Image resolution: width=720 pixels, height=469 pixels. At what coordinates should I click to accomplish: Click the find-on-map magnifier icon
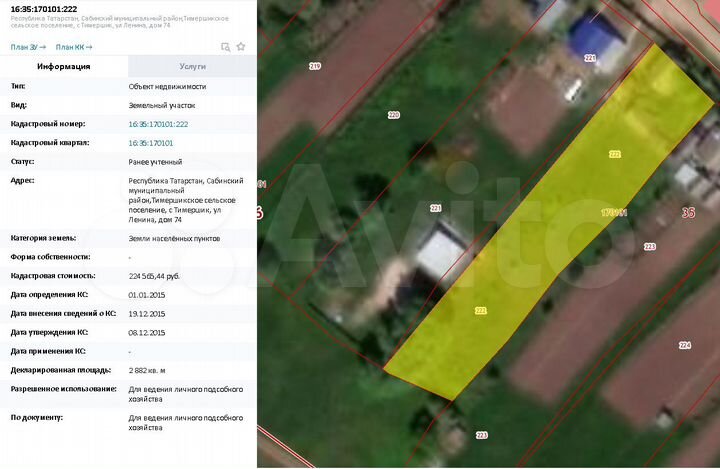(x=226, y=47)
